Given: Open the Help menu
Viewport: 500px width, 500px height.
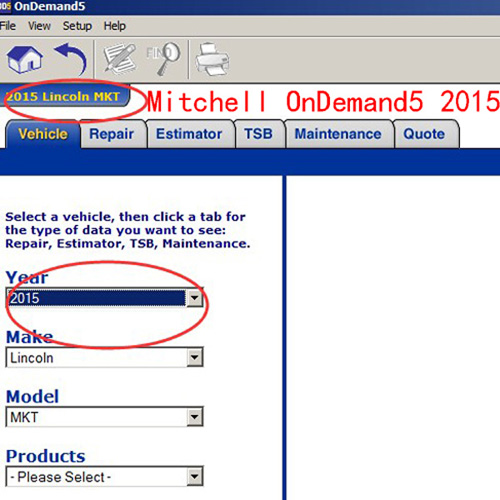Looking at the screenshot, I should pos(115,26).
